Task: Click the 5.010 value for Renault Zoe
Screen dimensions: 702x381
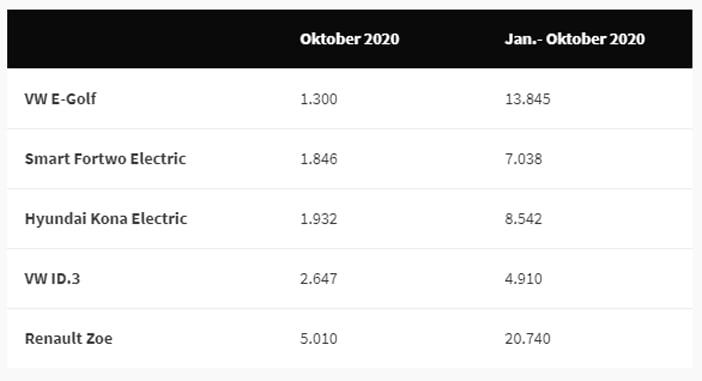Action: coord(319,338)
